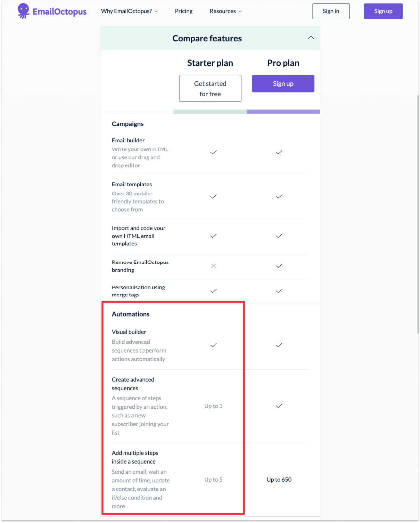Click the Pro plan checkmark for Create advanced sequences
Viewport: 420px width, 523px height.
(279, 406)
